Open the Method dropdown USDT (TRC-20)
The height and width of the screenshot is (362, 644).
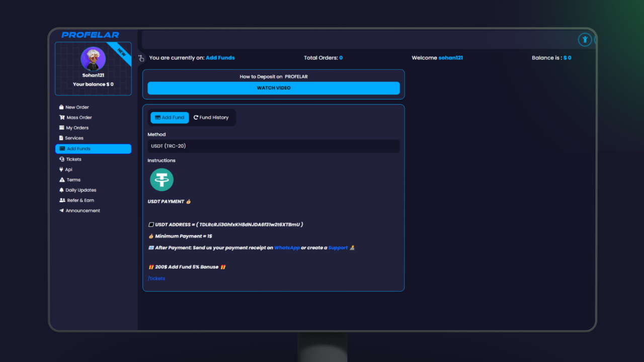(x=274, y=146)
